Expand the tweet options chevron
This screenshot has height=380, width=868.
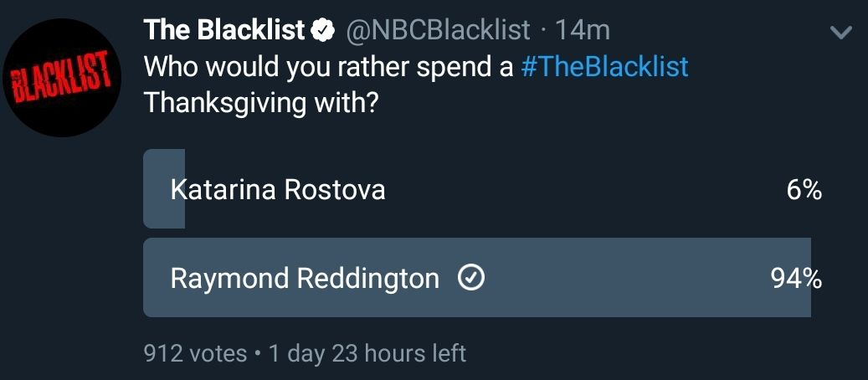[x=840, y=33]
